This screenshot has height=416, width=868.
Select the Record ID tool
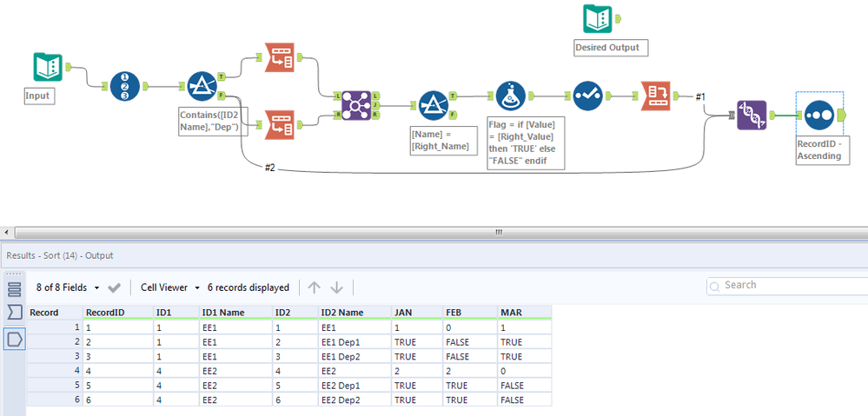tap(124, 86)
